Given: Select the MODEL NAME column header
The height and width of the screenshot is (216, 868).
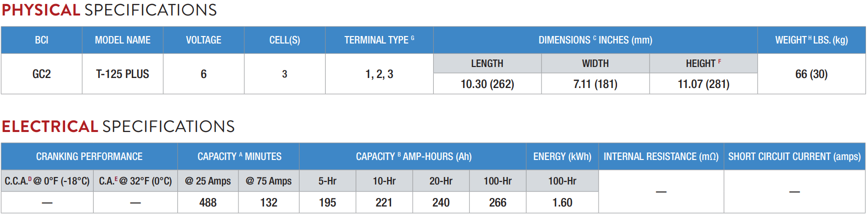Looking at the screenshot, I should 123,40.
